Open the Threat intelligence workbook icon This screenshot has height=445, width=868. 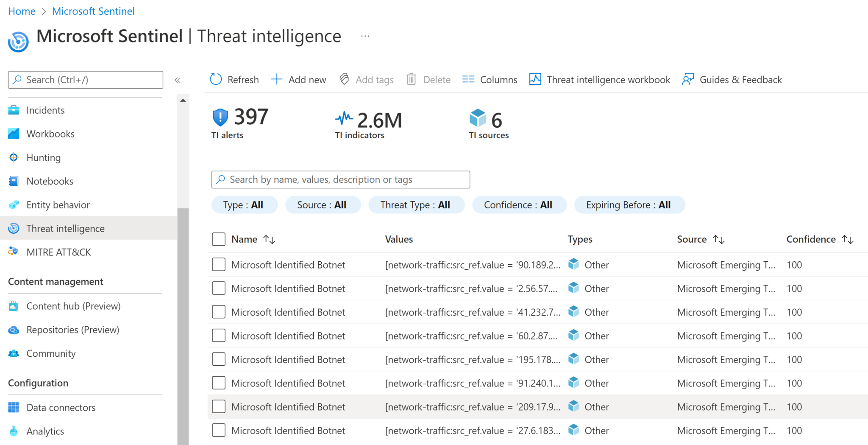pos(535,79)
